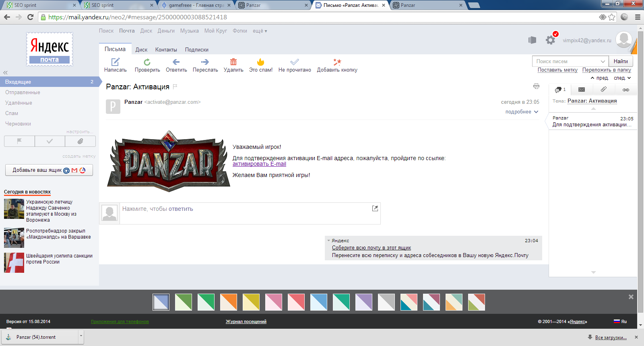Open the envelope tab in right panel
The image size is (644, 346).
[582, 89]
